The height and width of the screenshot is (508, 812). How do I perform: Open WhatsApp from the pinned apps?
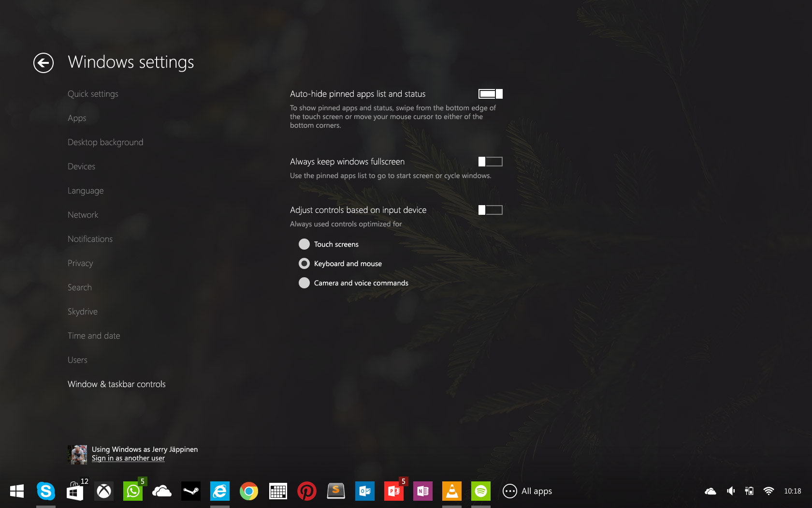point(133,491)
